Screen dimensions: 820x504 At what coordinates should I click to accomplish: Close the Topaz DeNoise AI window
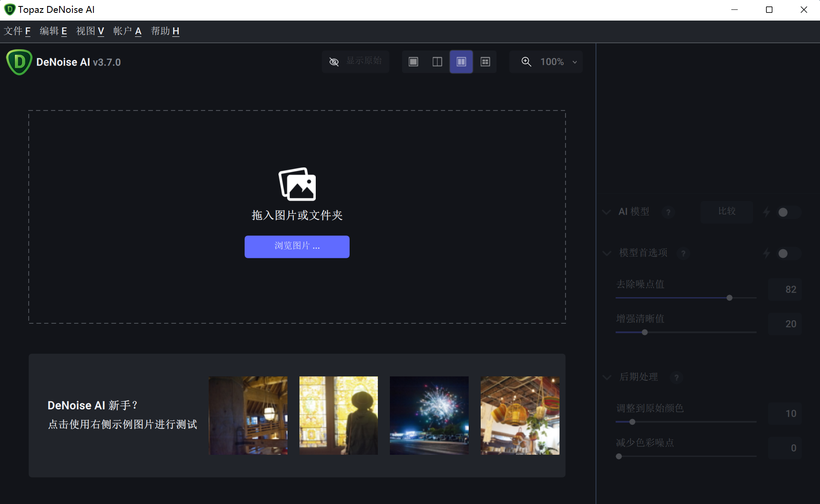[804, 10]
